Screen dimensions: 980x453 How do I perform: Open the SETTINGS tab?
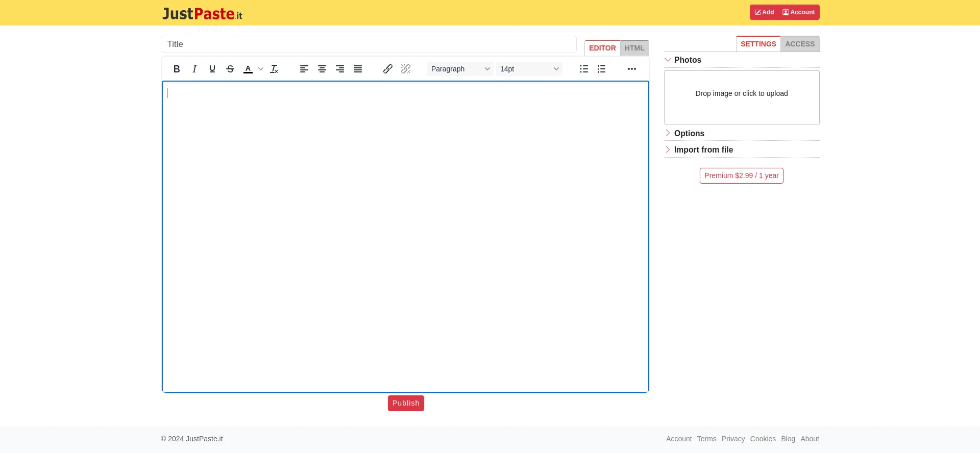[x=758, y=44]
